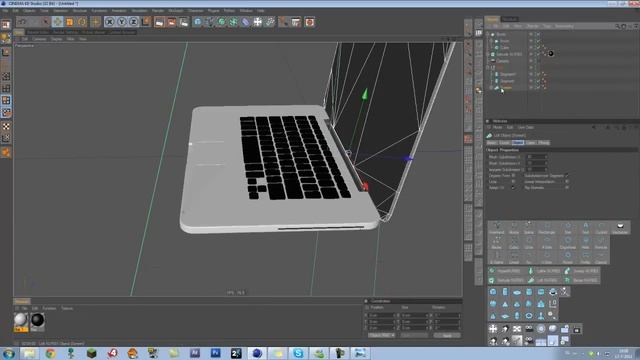Click the Disc icon in the primitives palette
The image size is (640, 360).
point(517,292)
